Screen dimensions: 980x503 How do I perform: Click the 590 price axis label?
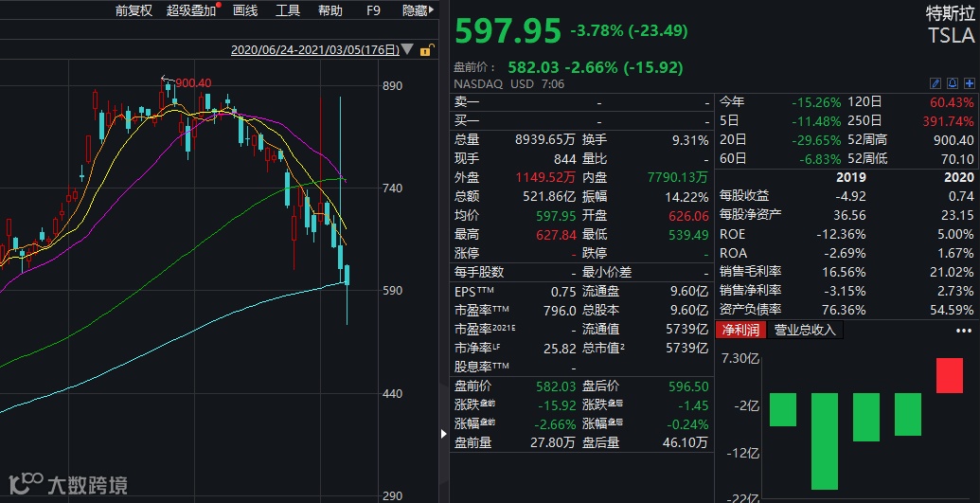pyautogui.click(x=393, y=290)
